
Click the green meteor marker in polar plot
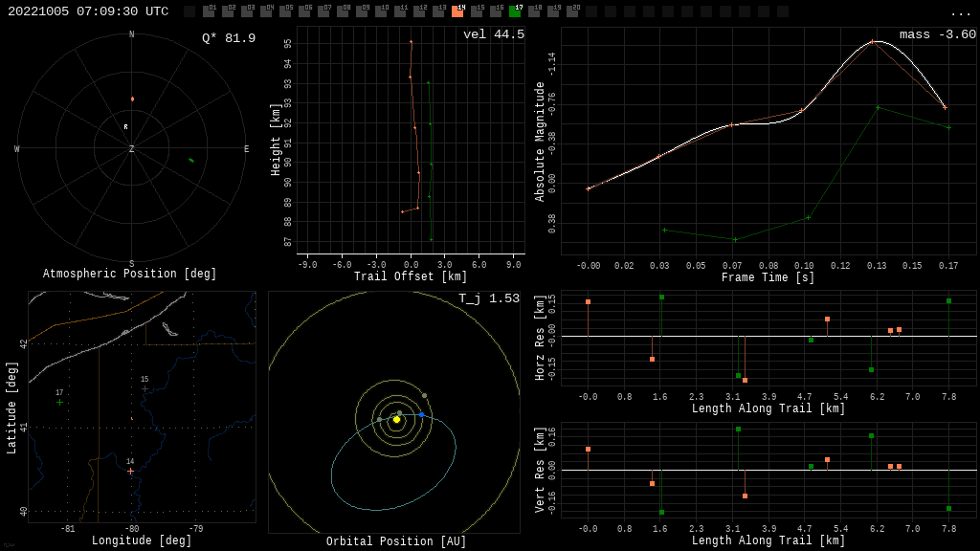coord(191,161)
